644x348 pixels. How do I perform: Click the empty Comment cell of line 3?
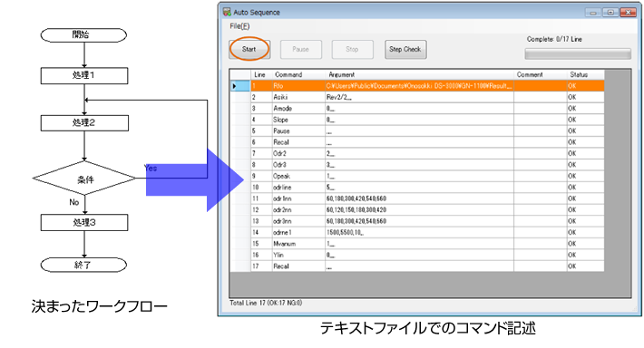(x=540, y=109)
